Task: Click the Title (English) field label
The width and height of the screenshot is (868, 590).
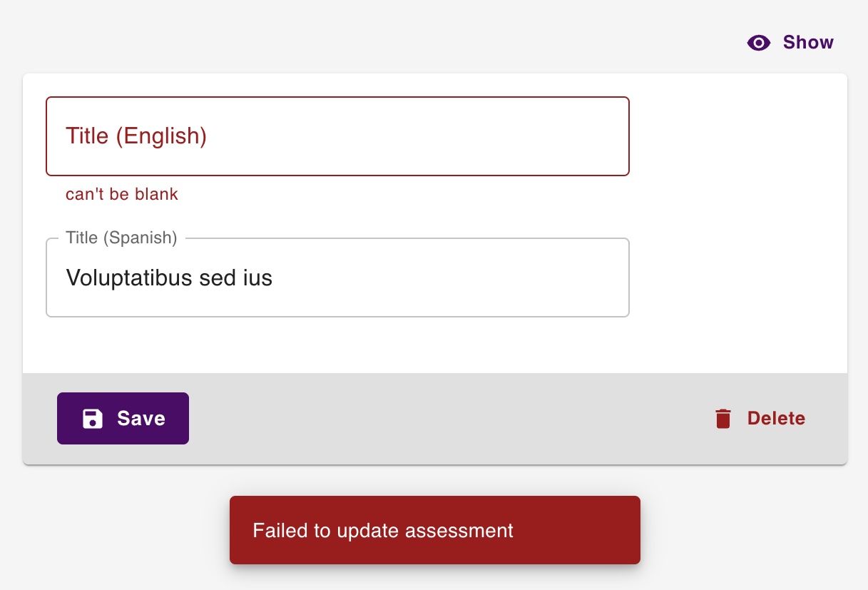Action: [136, 136]
